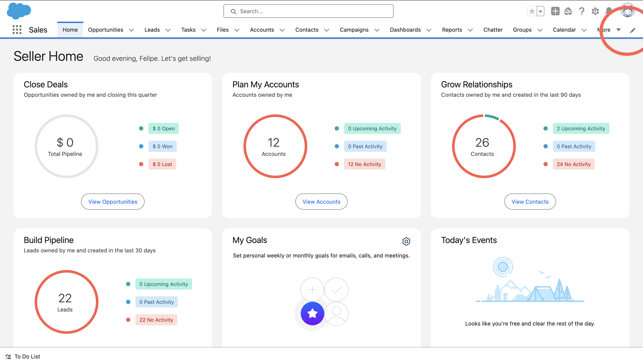
Task: Click the 26 Contacts donut chart
Action: [484, 146]
